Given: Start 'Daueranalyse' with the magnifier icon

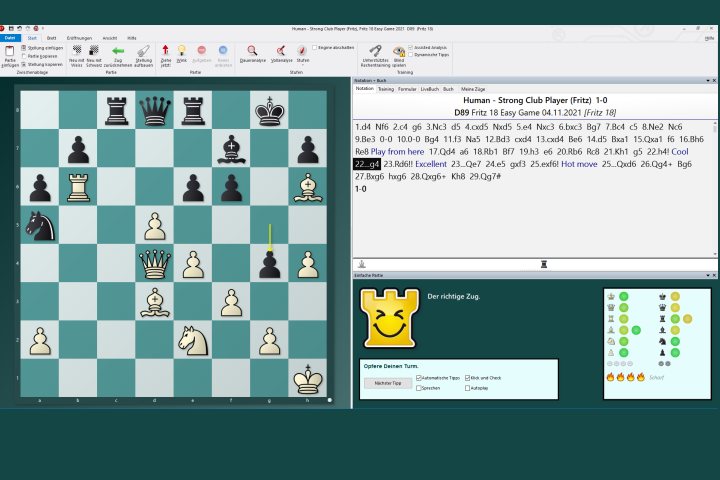Looking at the screenshot, I should 252,50.
